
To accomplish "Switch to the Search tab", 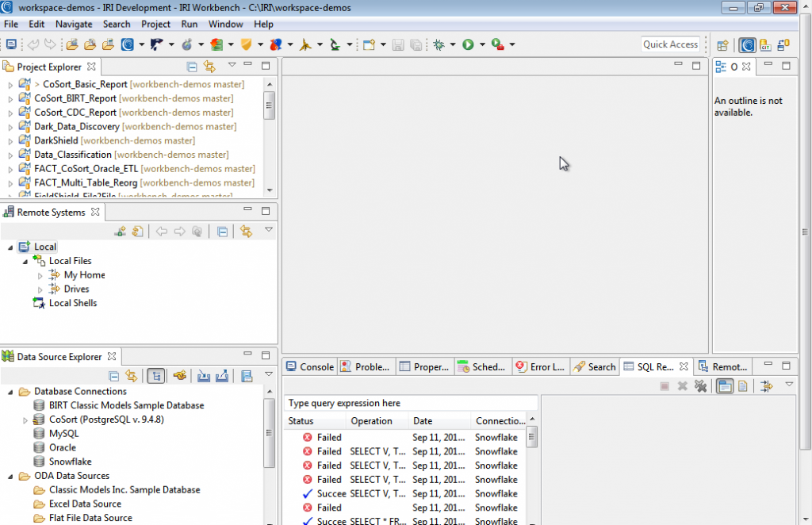I will [x=595, y=366].
